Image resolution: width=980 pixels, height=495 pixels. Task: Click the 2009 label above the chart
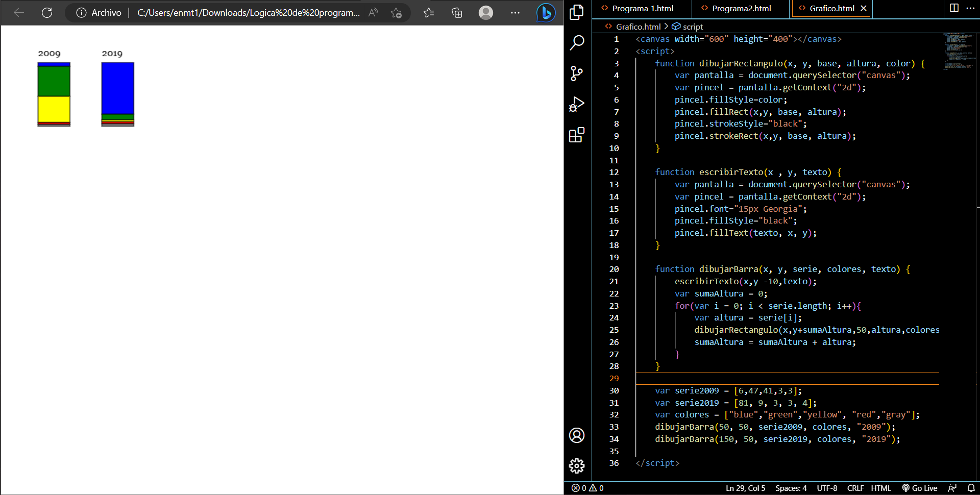pos(49,54)
